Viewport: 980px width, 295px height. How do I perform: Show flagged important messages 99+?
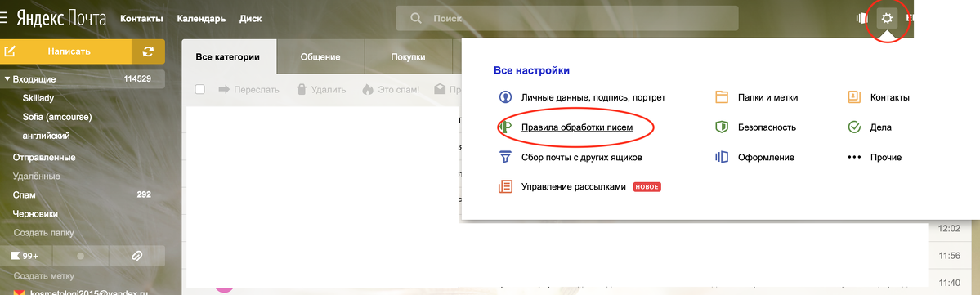point(26,256)
